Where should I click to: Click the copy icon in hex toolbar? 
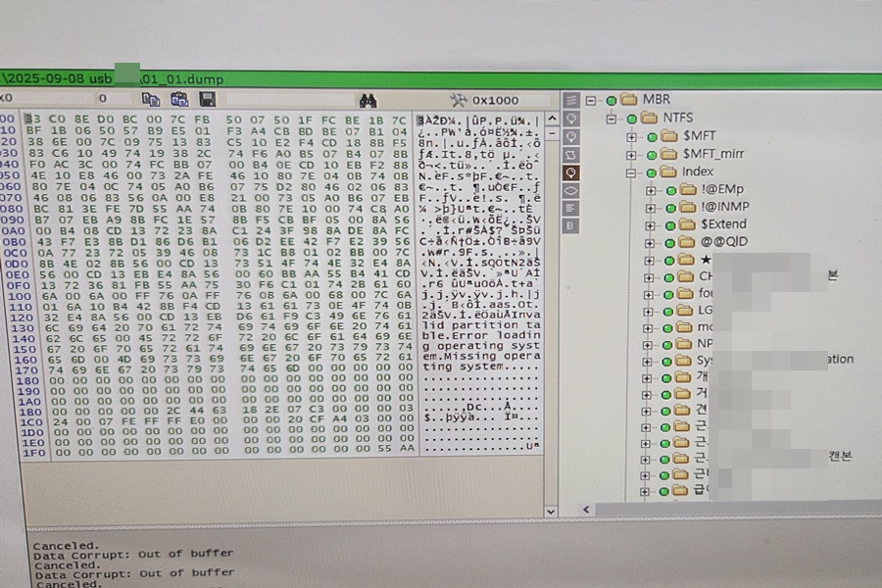(x=150, y=100)
